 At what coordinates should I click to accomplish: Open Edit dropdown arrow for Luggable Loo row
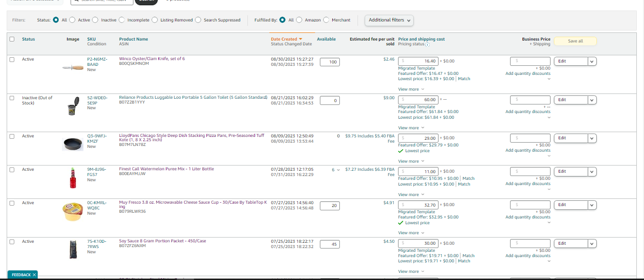[592, 100]
